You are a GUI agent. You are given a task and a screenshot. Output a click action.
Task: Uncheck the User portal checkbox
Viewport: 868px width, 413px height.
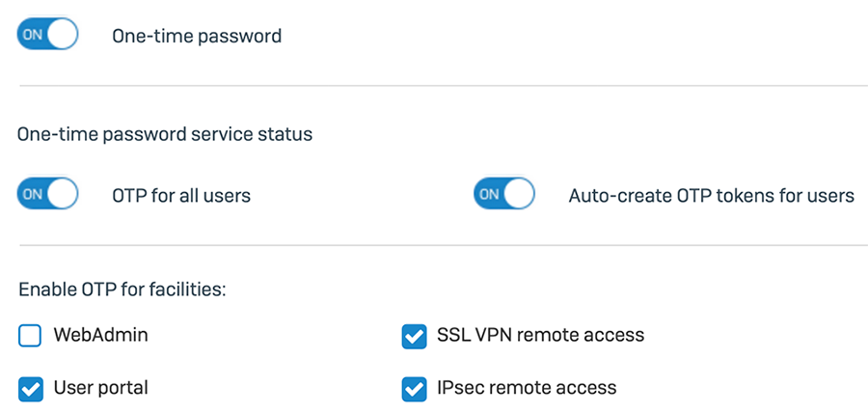click(x=30, y=389)
